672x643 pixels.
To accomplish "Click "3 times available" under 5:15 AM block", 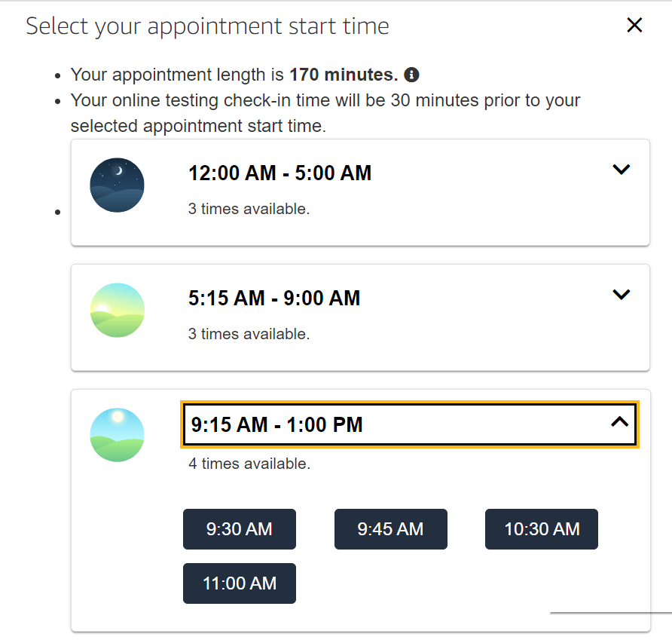I will [x=249, y=334].
